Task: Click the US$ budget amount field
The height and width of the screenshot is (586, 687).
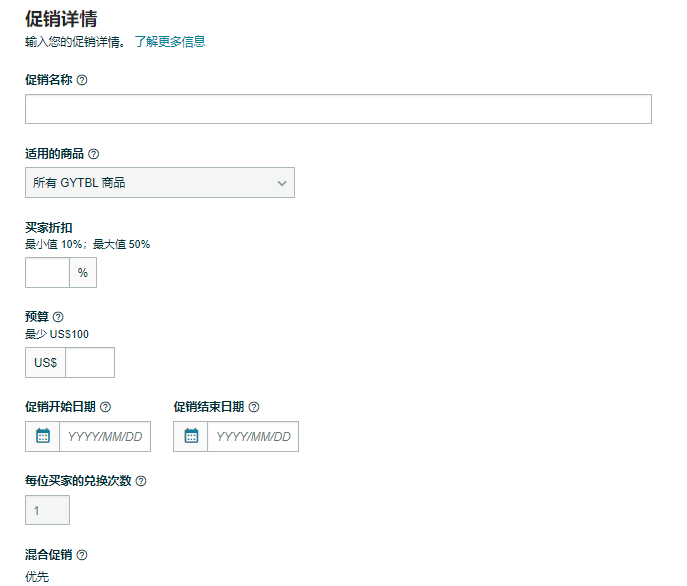Action: 90,362
